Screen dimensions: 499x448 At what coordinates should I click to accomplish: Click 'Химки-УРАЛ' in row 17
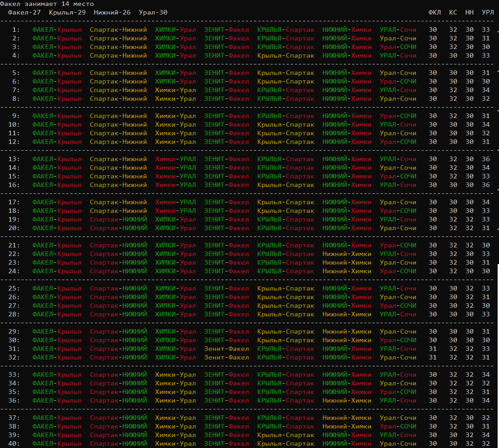176,202
